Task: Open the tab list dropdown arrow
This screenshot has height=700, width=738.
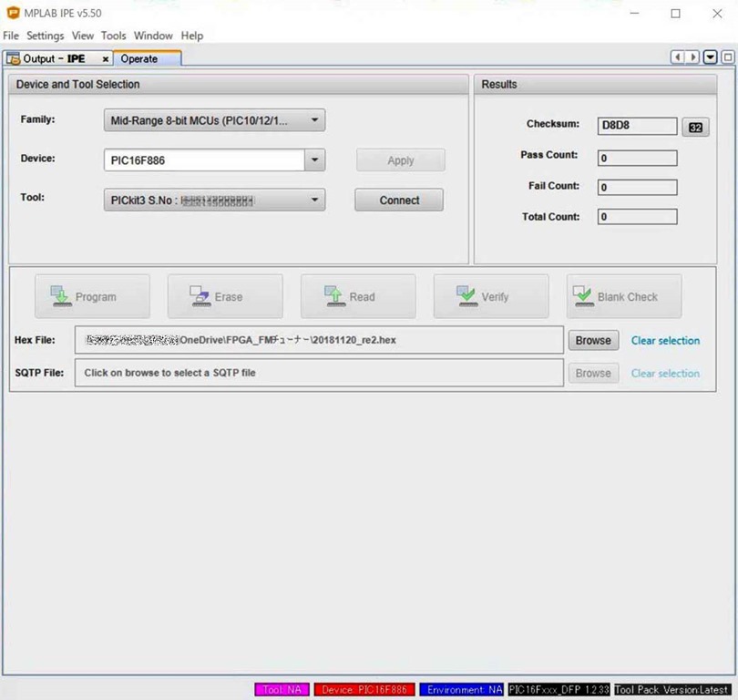Action: point(710,57)
